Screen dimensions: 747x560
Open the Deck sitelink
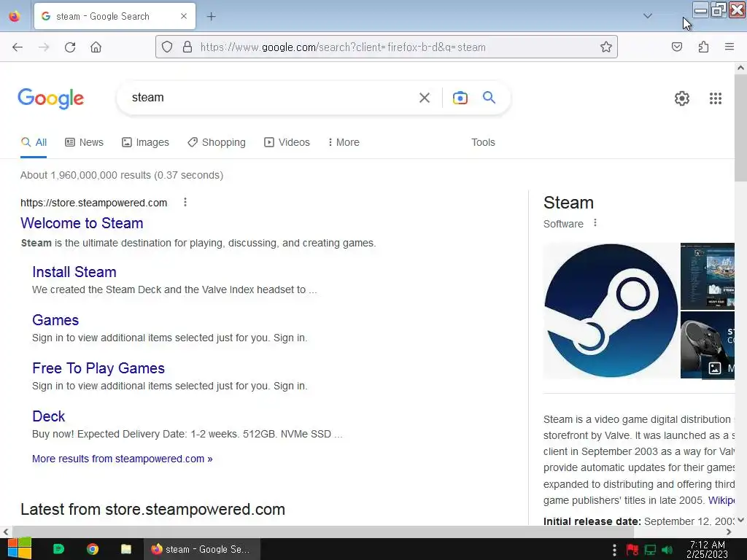[x=48, y=416]
